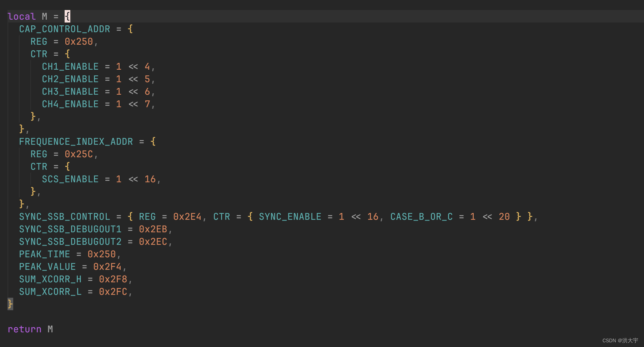Click CH3_ENABLE field name
644x347 pixels.
click(x=70, y=91)
